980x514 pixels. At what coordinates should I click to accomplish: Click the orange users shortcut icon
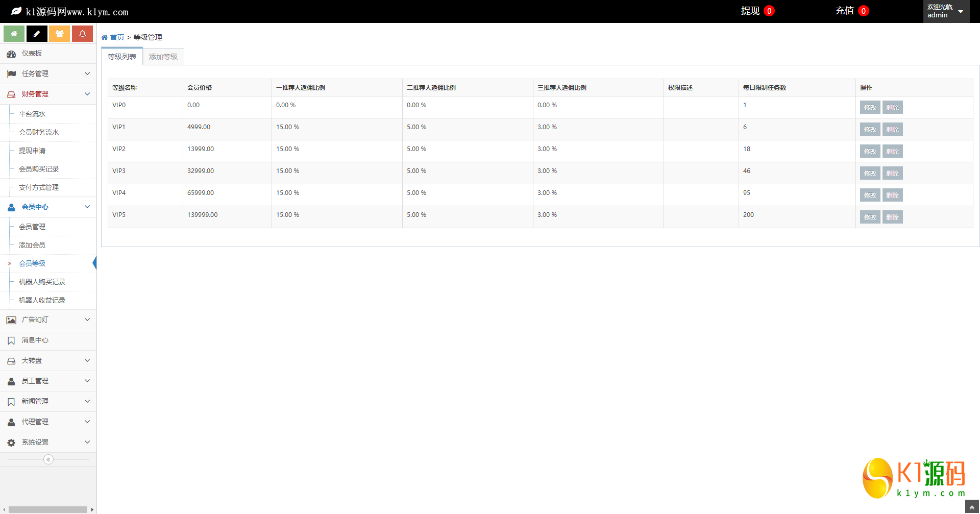[60, 34]
